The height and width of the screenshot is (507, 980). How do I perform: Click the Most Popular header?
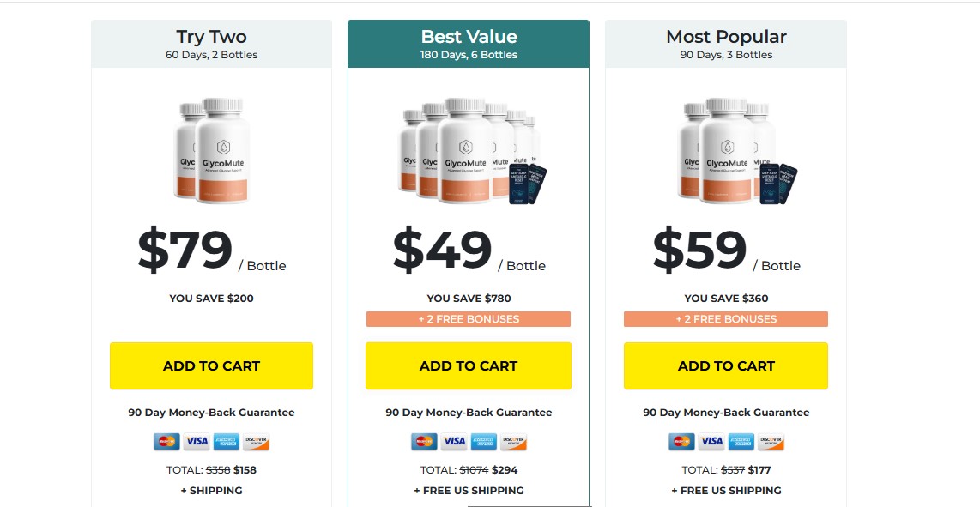point(726,44)
